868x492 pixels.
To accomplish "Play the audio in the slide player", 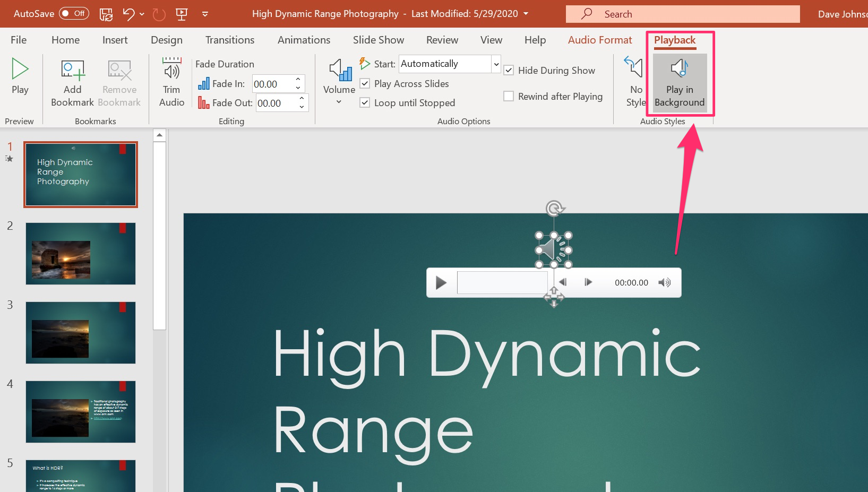I will (x=441, y=283).
